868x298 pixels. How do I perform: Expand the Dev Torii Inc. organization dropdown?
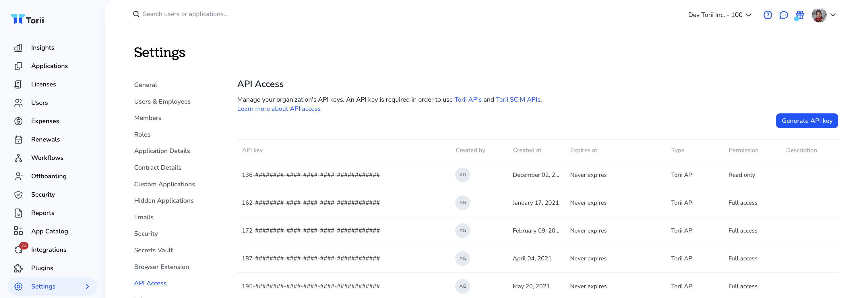click(720, 15)
